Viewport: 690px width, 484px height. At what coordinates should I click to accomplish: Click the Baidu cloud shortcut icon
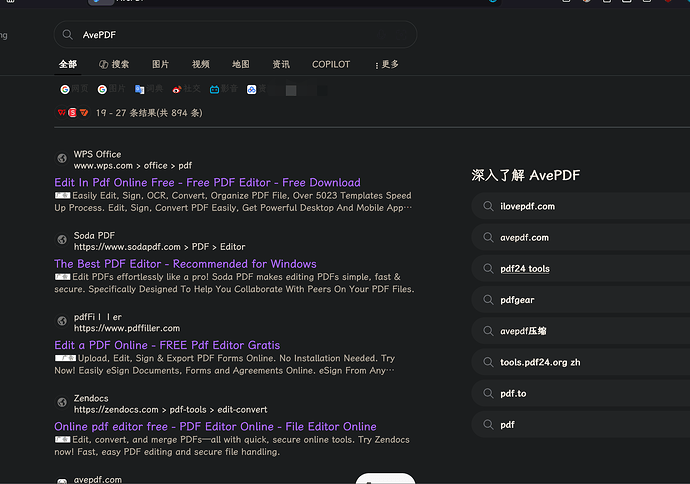(251, 89)
